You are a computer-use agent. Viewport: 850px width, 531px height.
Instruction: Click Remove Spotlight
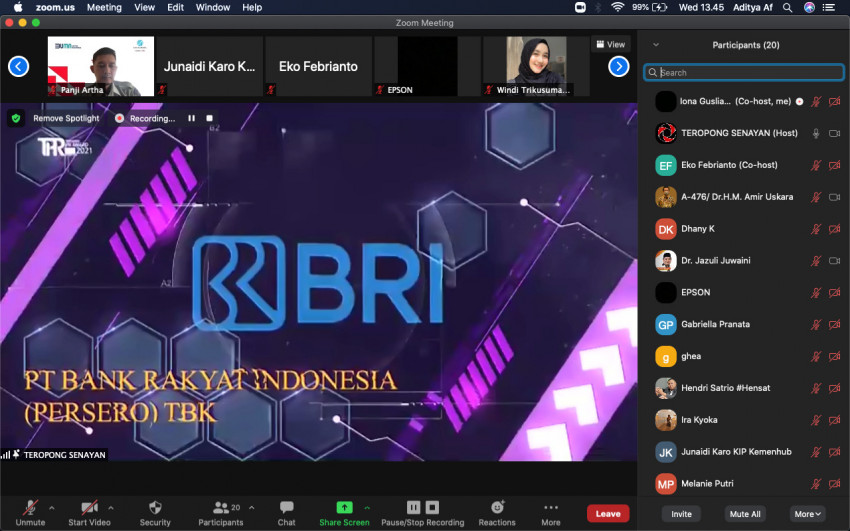(x=66, y=118)
